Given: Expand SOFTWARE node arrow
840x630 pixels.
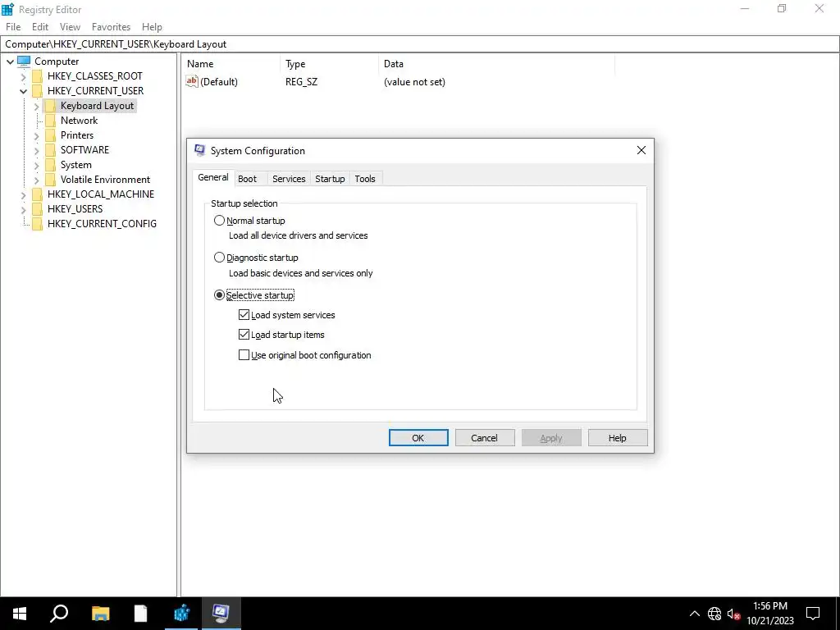Looking at the screenshot, I should pos(36,151).
